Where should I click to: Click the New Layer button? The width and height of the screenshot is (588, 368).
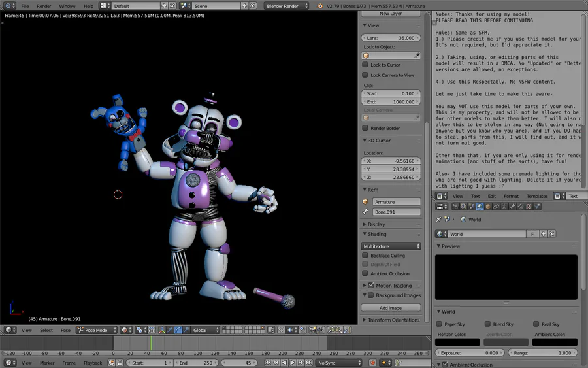coord(391,14)
